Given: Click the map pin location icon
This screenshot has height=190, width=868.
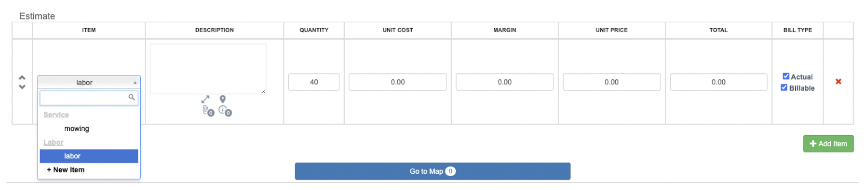Looking at the screenshot, I should coord(223,99).
